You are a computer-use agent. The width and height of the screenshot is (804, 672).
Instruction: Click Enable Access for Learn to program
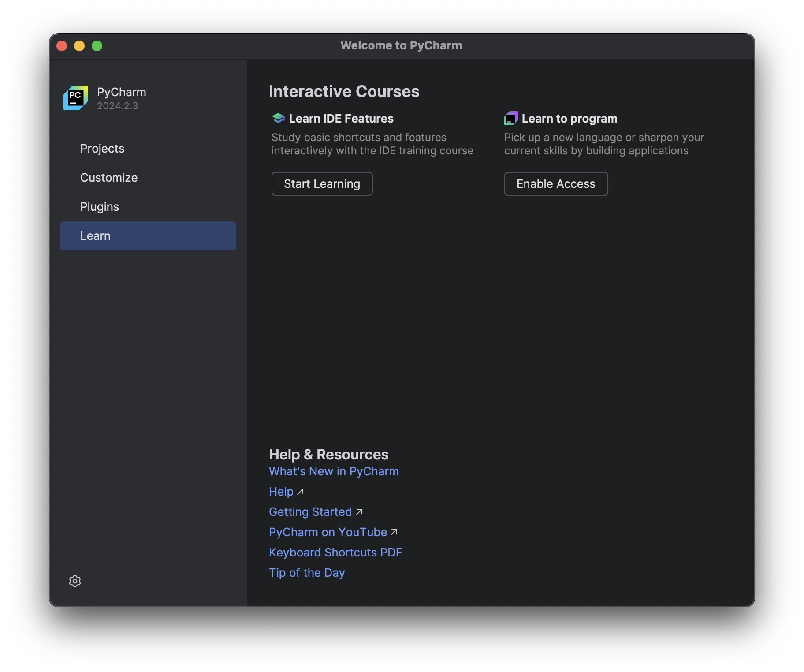[x=556, y=184]
